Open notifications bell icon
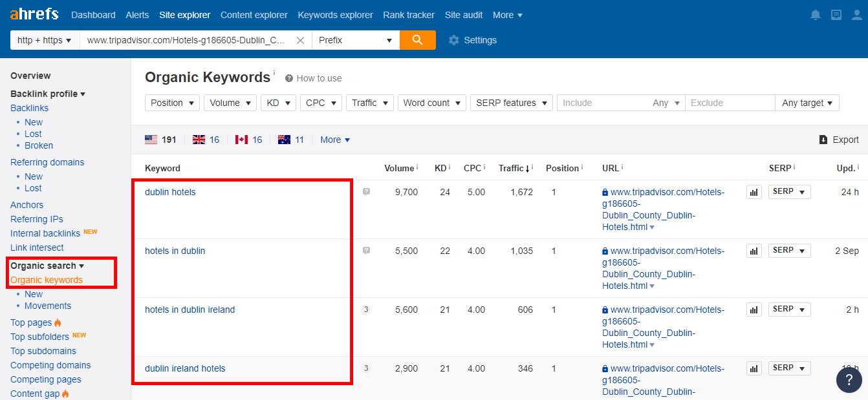The image size is (868, 400). pos(816,15)
